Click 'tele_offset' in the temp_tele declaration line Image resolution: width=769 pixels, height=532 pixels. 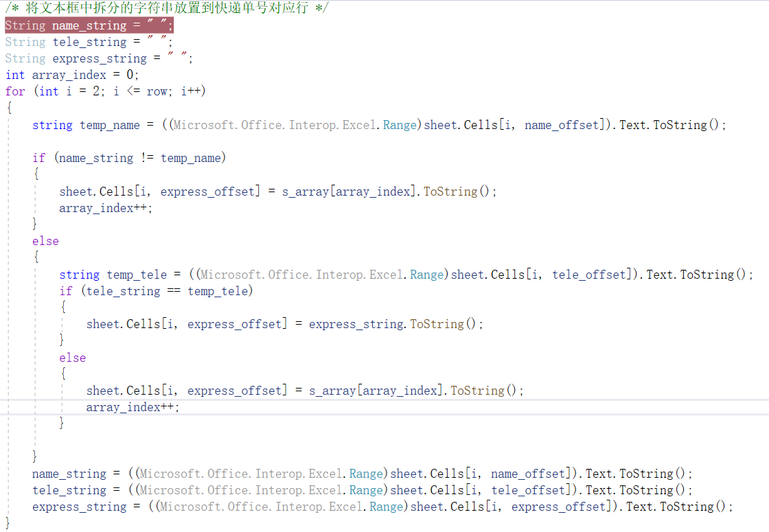point(589,275)
